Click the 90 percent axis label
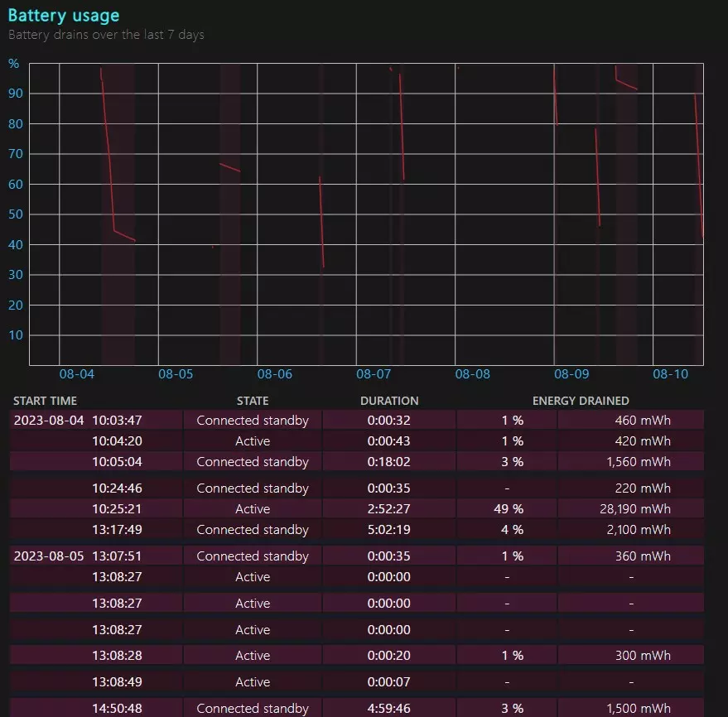 [x=15, y=94]
